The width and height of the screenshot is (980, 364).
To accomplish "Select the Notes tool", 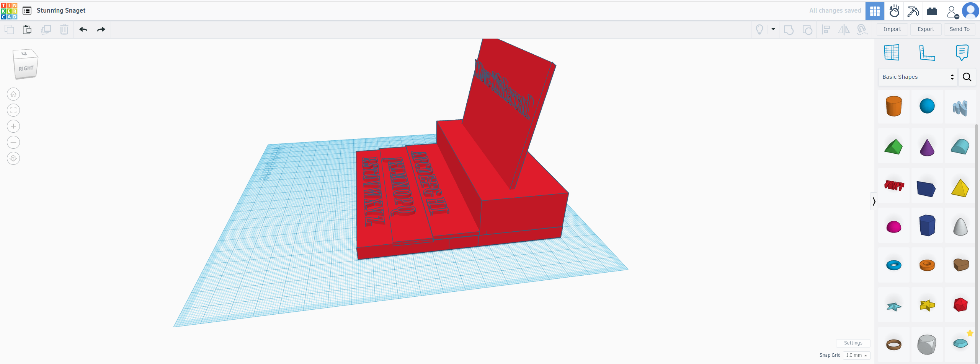I will (x=962, y=52).
